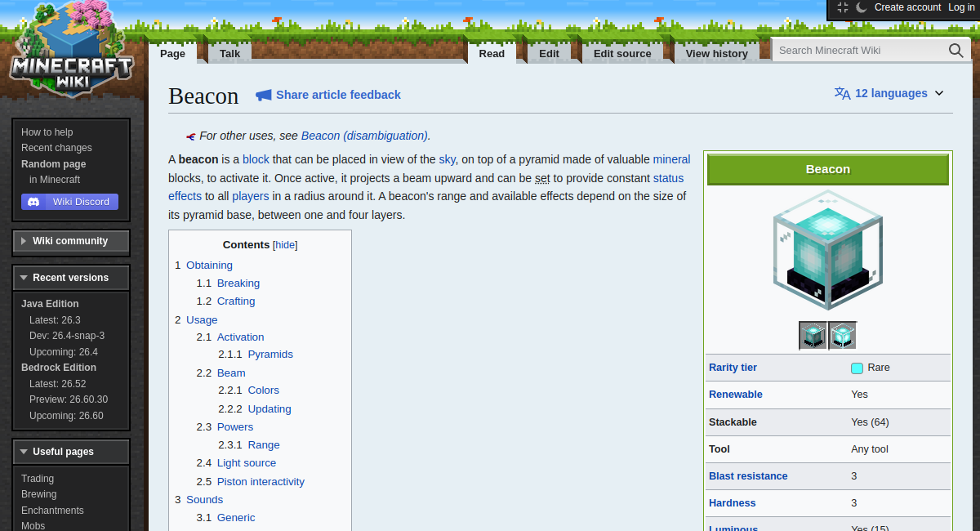Viewport: 980px width, 531px height.
Task: Jump to Generic subsection
Action: tap(236, 518)
